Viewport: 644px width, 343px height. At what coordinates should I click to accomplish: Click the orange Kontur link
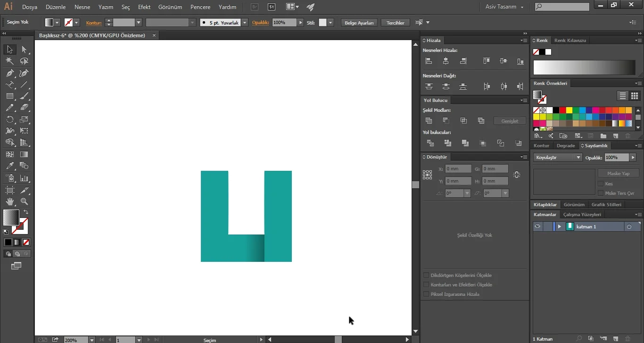[94, 23]
